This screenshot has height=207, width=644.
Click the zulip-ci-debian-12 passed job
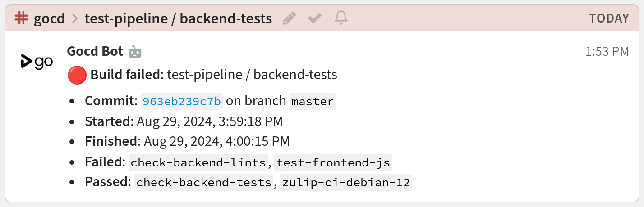tap(345, 182)
